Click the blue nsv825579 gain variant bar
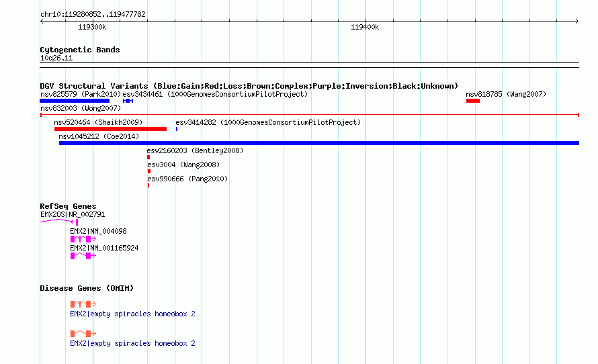The height and width of the screenshot is (364, 598). click(x=75, y=101)
